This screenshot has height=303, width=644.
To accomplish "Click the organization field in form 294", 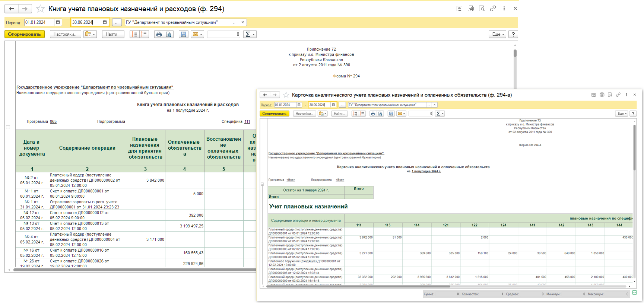I will coord(178,22).
